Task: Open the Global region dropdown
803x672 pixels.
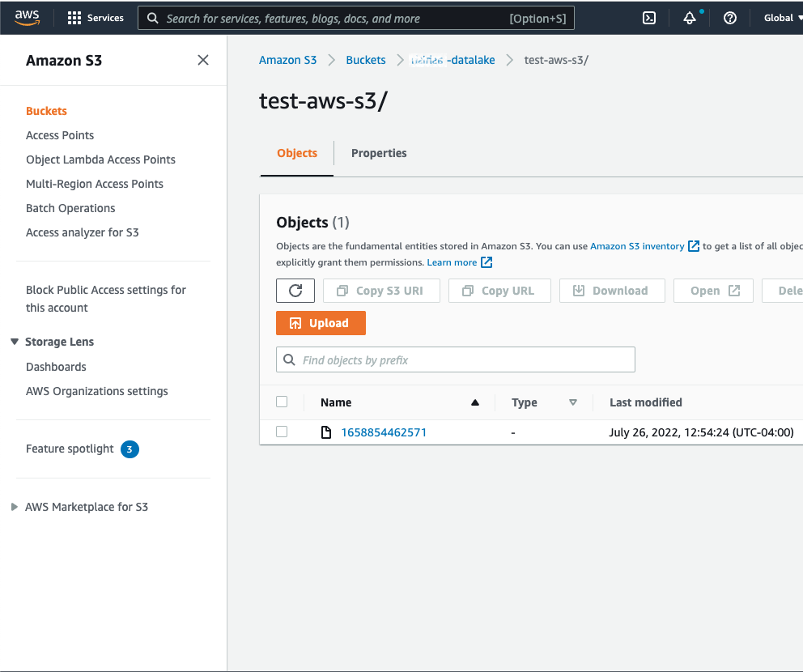Action: (x=782, y=18)
